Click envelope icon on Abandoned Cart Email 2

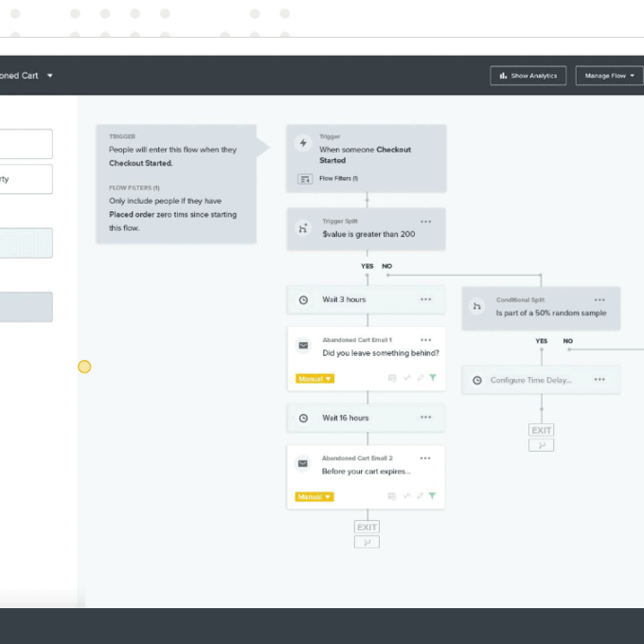[x=303, y=464]
